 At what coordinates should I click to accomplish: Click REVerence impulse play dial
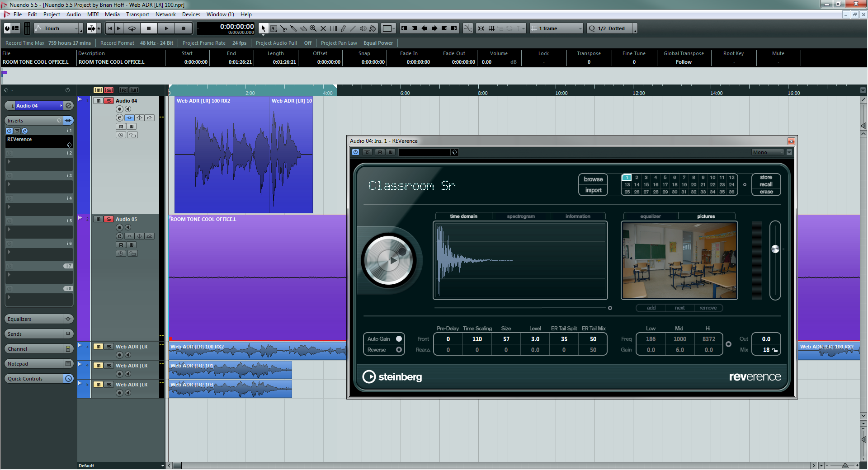click(389, 260)
